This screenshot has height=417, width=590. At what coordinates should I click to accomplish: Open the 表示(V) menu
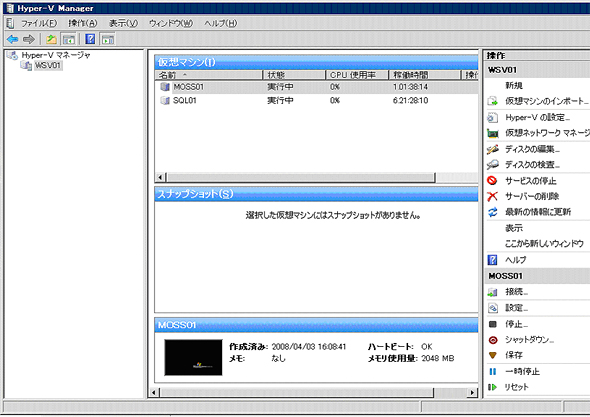[x=123, y=23]
